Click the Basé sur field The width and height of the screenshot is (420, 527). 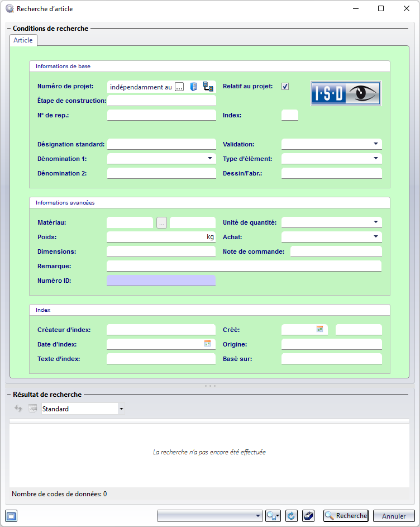coord(332,359)
